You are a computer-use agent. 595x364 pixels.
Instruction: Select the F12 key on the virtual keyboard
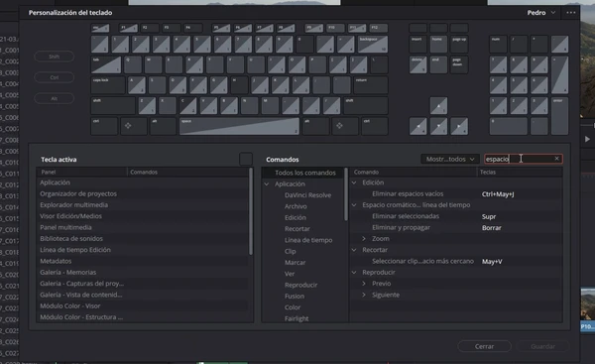pos(379,28)
